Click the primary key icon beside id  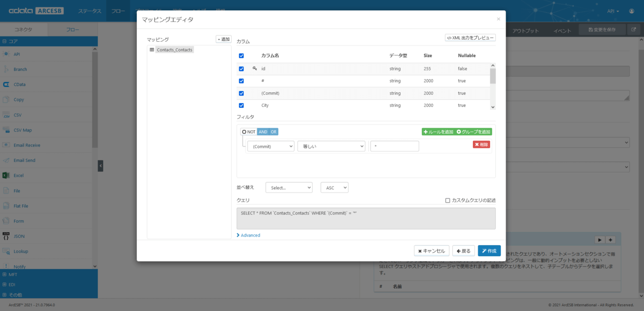point(254,68)
